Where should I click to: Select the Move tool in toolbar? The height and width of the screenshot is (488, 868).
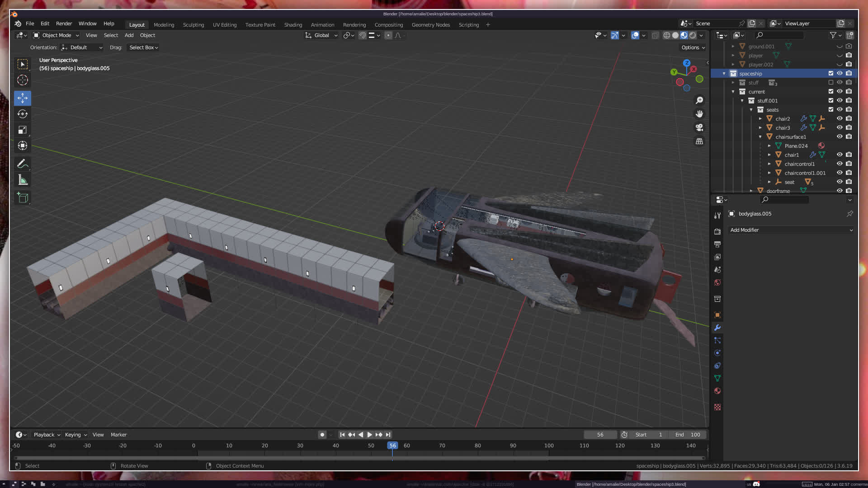pyautogui.click(x=23, y=98)
